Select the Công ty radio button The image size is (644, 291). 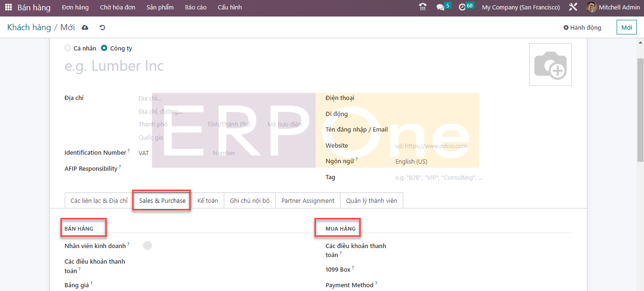(x=104, y=48)
